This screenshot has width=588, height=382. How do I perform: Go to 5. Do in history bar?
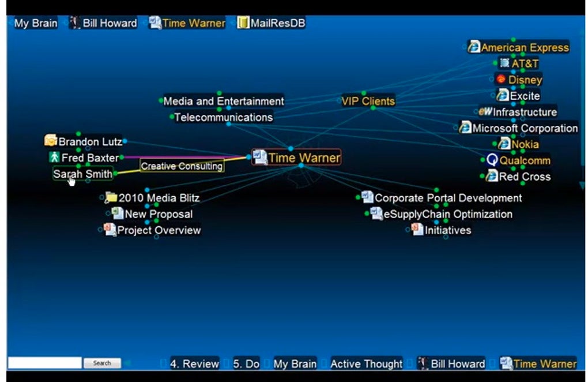246,364
